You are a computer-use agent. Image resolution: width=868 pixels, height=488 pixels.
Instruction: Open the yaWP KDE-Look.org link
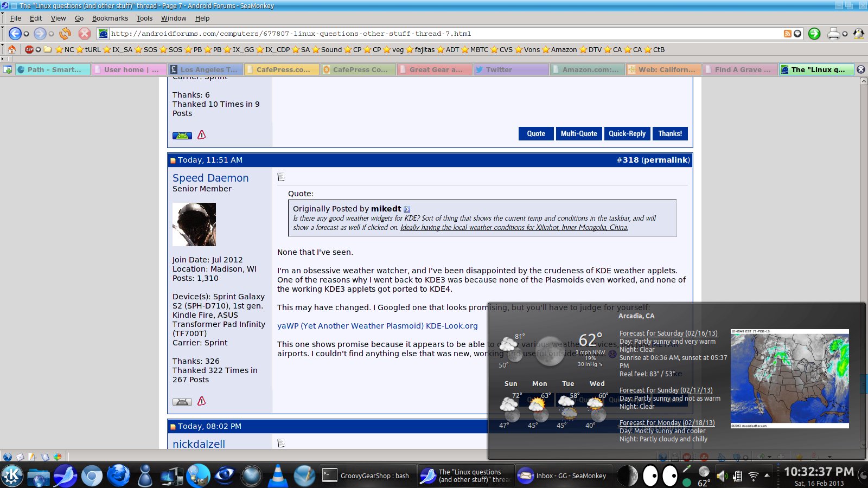(x=377, y=326)
